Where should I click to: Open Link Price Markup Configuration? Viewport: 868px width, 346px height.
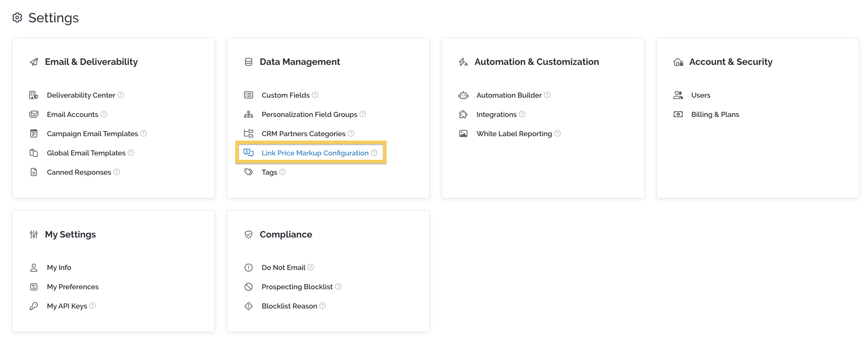coord(315,153)
